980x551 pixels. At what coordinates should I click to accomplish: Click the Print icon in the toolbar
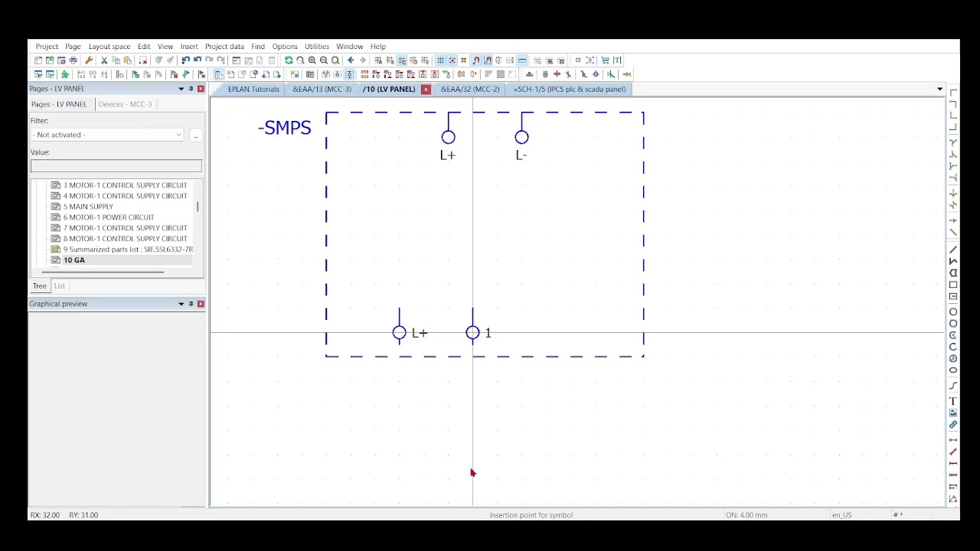[x=73, y=60]
